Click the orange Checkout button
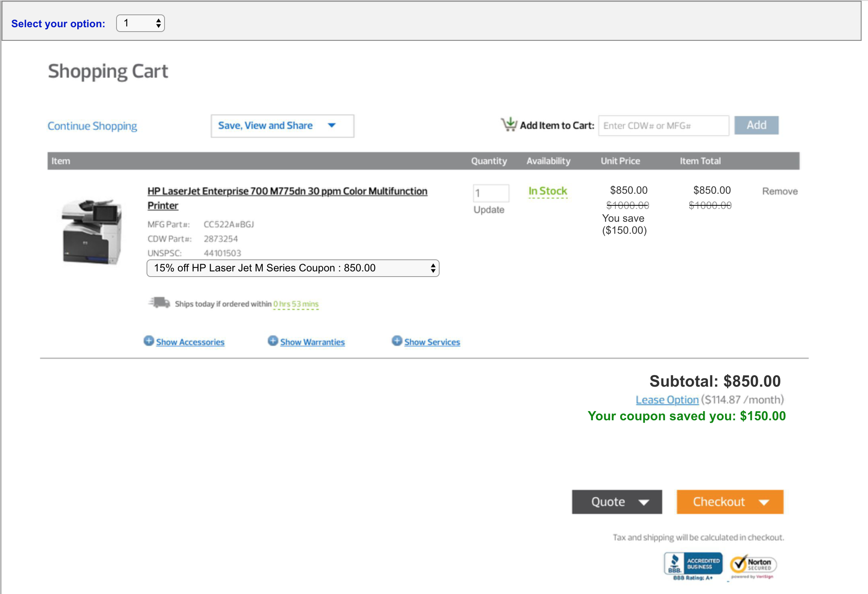 click(729, 502)
